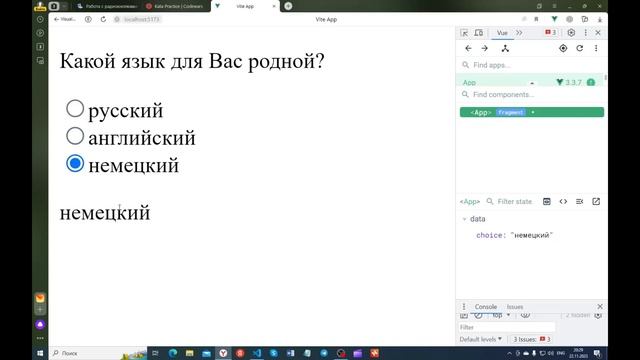Click the inspect element picker icon in DevTools
This screenshot has width=640, height=360.
click(464, 33)
